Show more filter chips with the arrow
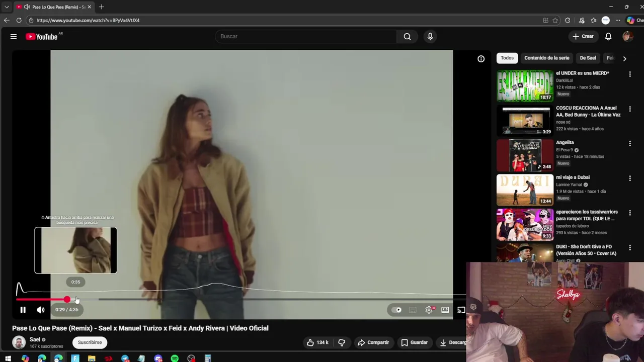 point(624,58)
